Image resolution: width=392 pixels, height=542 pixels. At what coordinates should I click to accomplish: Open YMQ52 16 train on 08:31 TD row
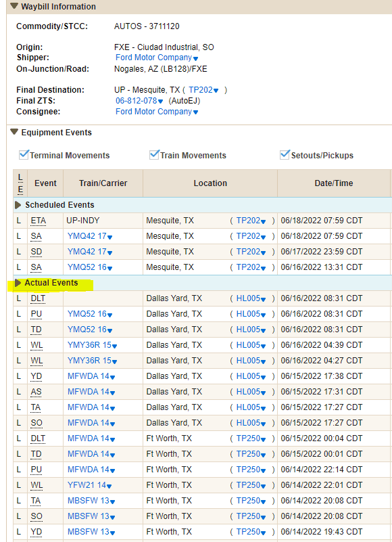90,330
